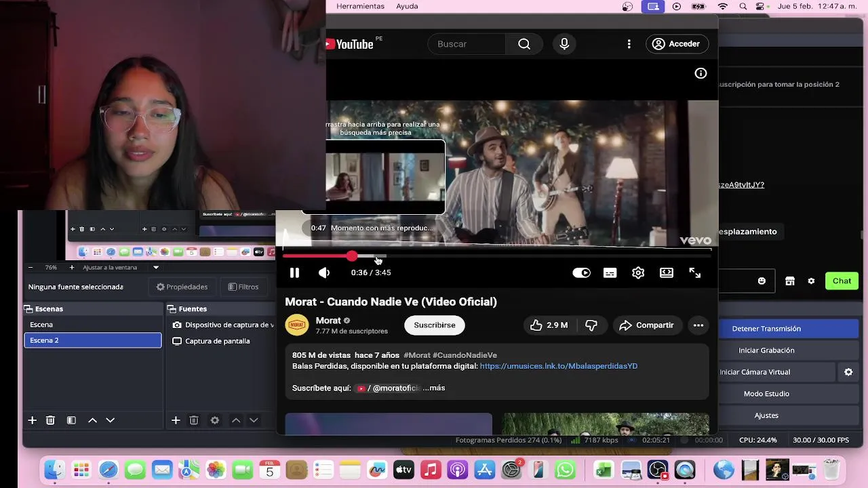This screenshot has width=868, height=488.
Task: Click the Compartir share button
Action: [x=646, y=325]
